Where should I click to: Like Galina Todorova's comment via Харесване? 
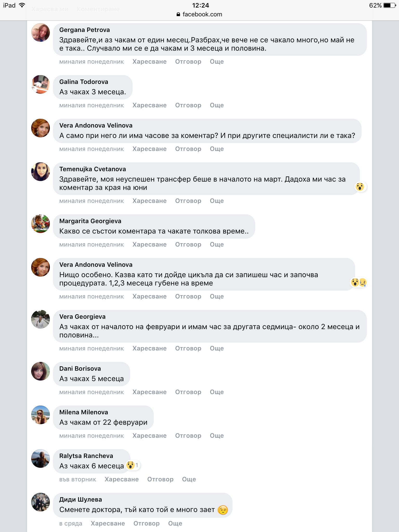pos(149,105)
